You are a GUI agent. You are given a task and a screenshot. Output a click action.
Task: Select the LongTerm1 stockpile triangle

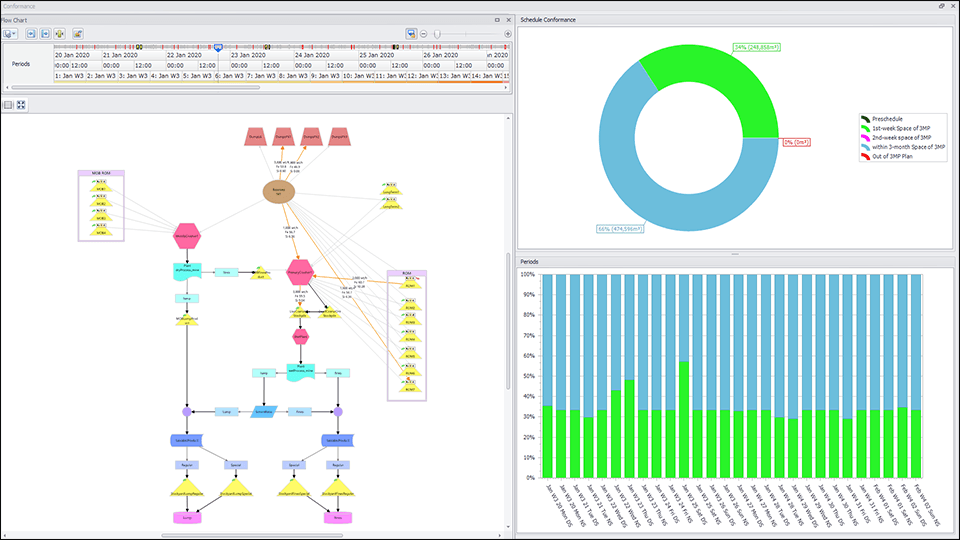point(391,189)
